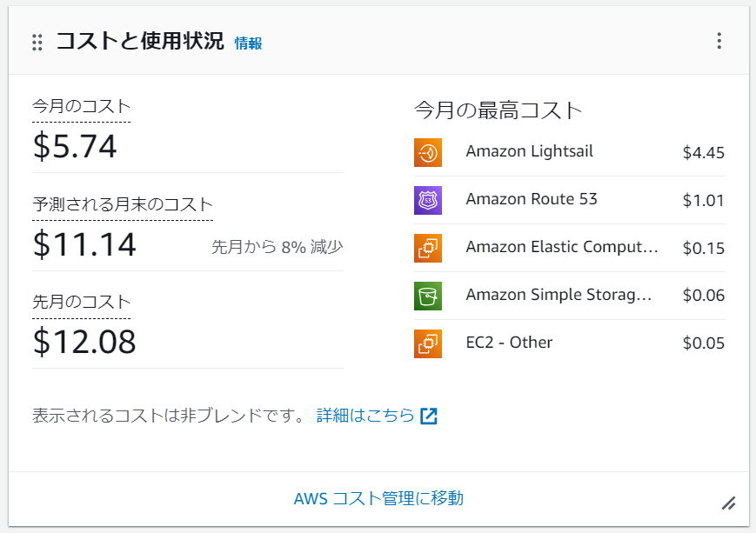
Task: Click the 先月のコスト dotted label
Action: coord(82,303)
